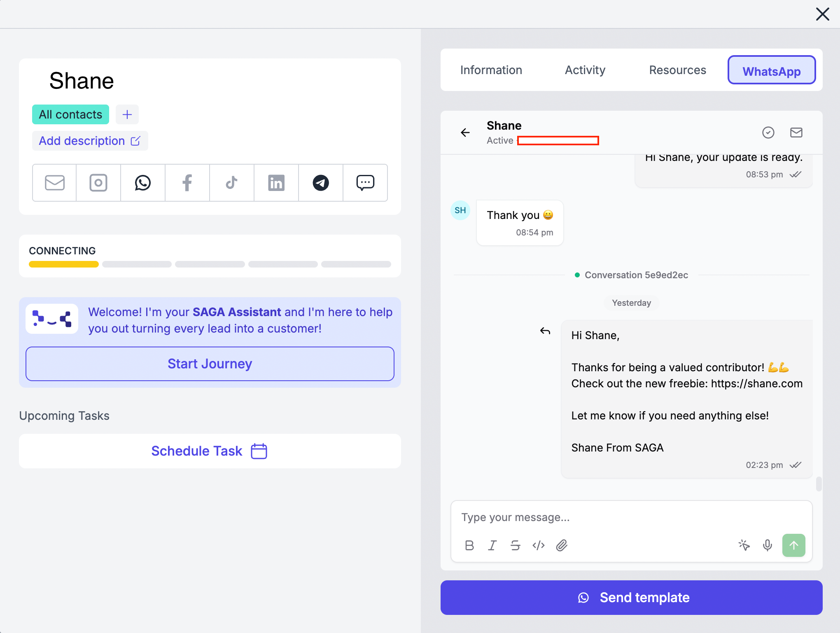Image resolution: width=840 pixels, height=633 pixels.
Task: Click the '02:23 pm' message timestamp
Action: click(x=764, y=465)
